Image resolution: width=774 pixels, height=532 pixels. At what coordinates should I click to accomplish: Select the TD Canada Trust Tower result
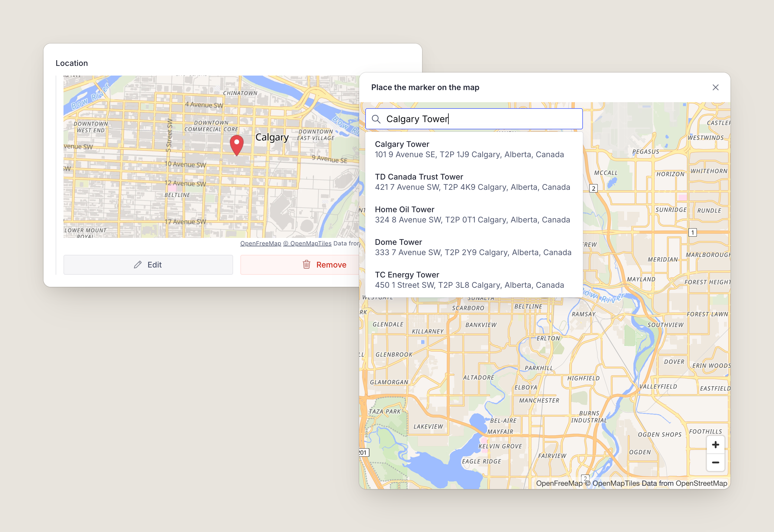click(x=474, y=182)
